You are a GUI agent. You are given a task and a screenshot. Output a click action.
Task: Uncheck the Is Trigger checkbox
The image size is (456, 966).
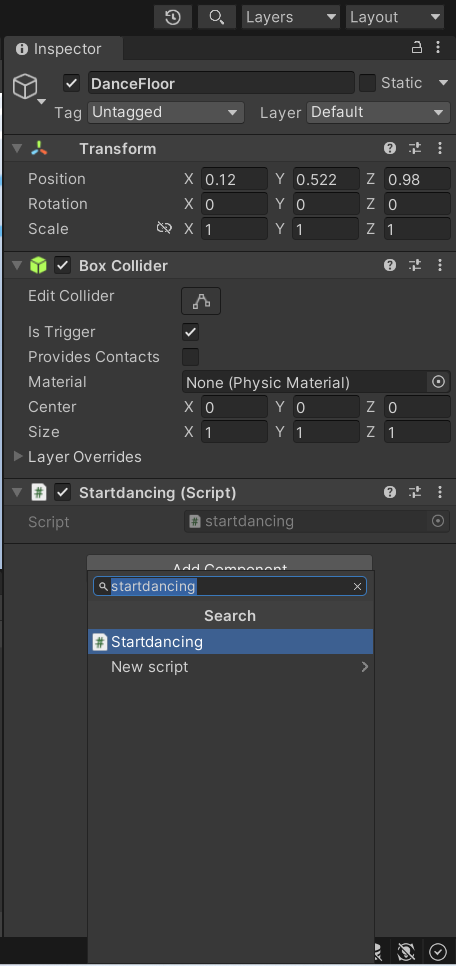click(x=190, y=332)
